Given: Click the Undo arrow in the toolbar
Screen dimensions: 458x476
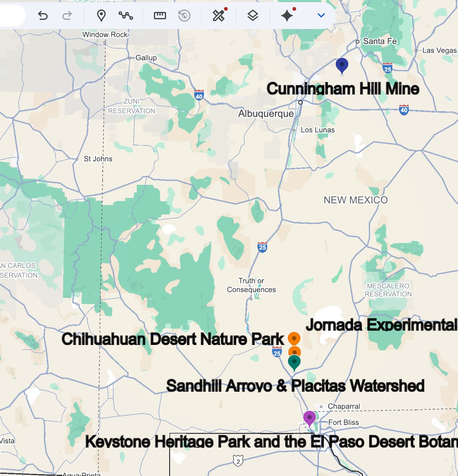Looking at the screenshot, I should (x=43, y=15).
